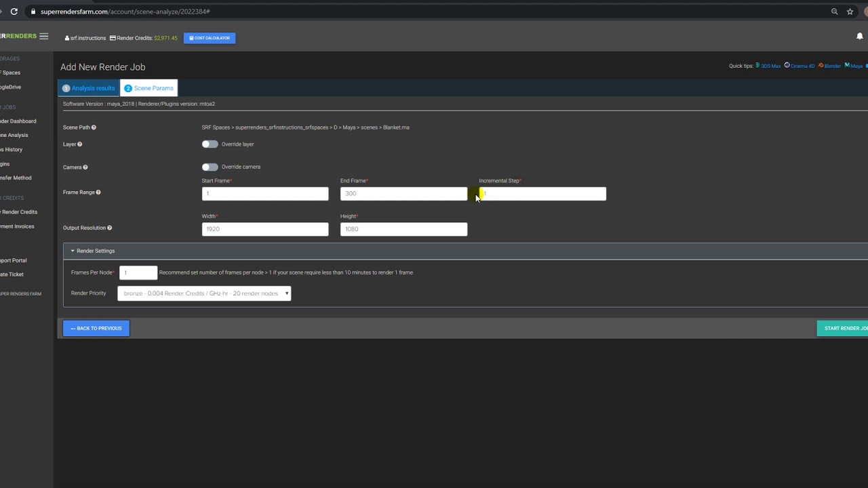Screen dimensions: 868x488
Task: Open the Blender quick tip
Action: pyautogui.click(x=829, y=66)
